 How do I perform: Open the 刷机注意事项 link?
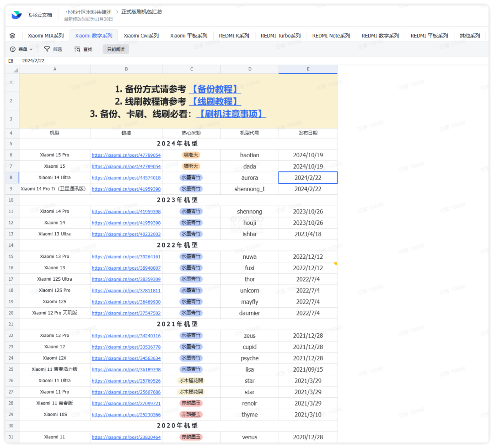[231, 114]
